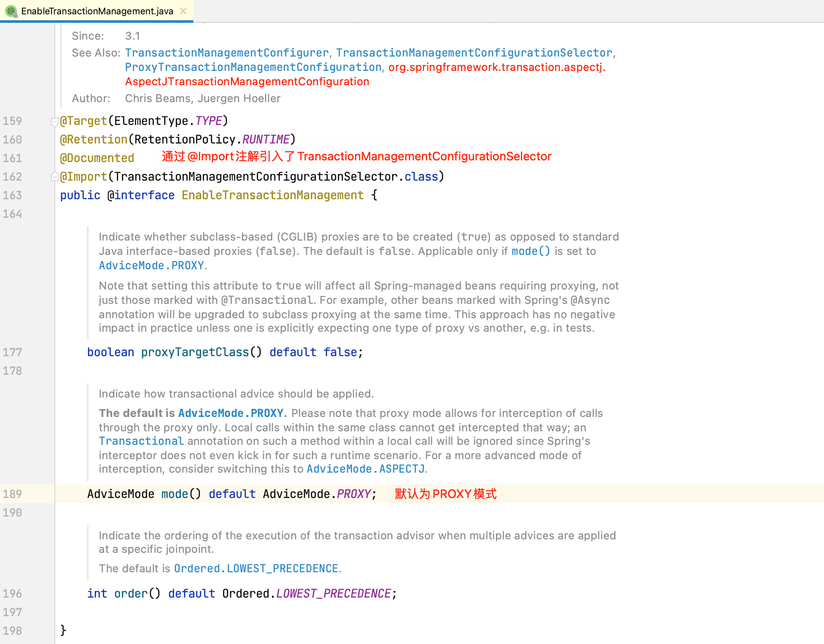Image resolution: width=824 pixels, height=644 pixels.
Task: Click the Transactional link in the mode docs
Action: point(141,441)
